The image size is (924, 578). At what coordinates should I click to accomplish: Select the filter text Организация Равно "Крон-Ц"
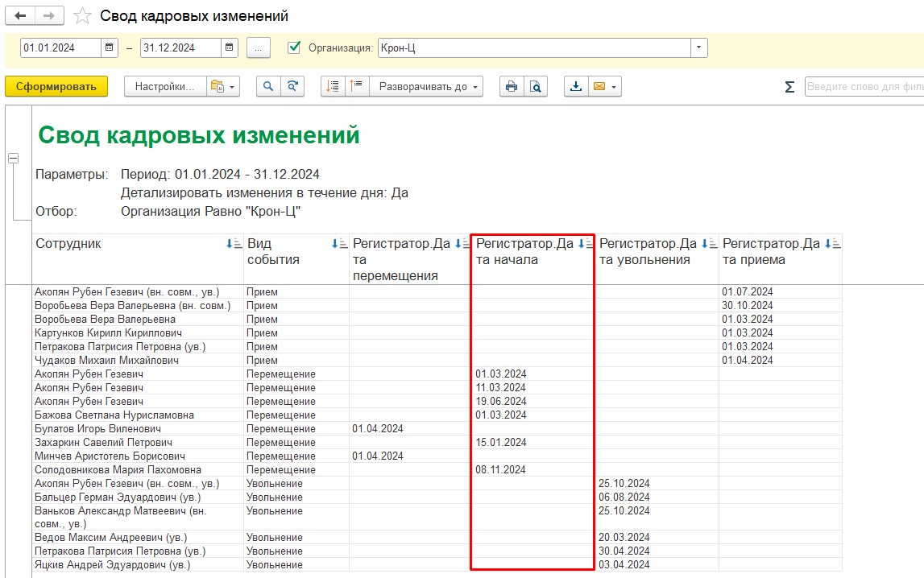(210, 211)
